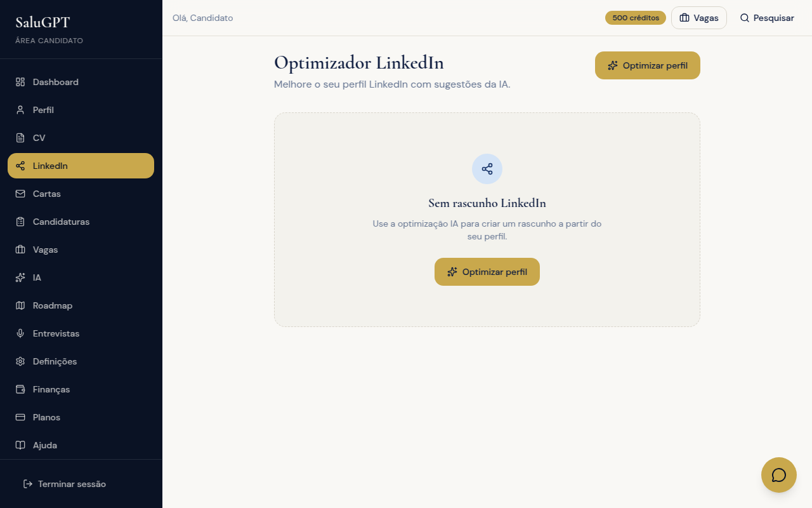Click the Definições gear icon

click(20, 361)
